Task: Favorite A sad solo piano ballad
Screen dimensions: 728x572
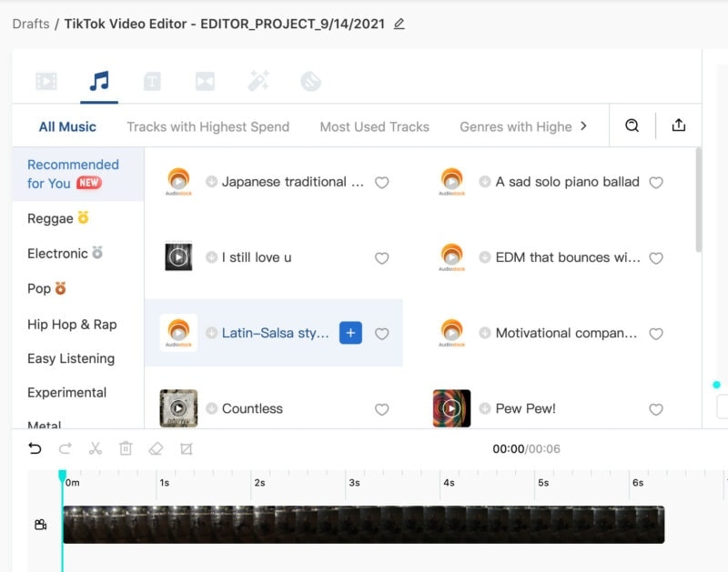Action: 655,182
